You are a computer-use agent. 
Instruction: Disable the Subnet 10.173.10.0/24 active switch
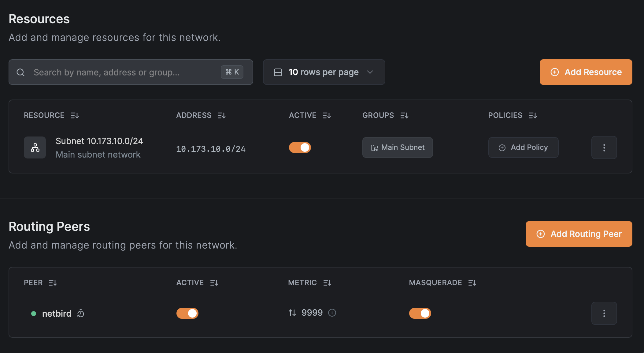(300, 147)
